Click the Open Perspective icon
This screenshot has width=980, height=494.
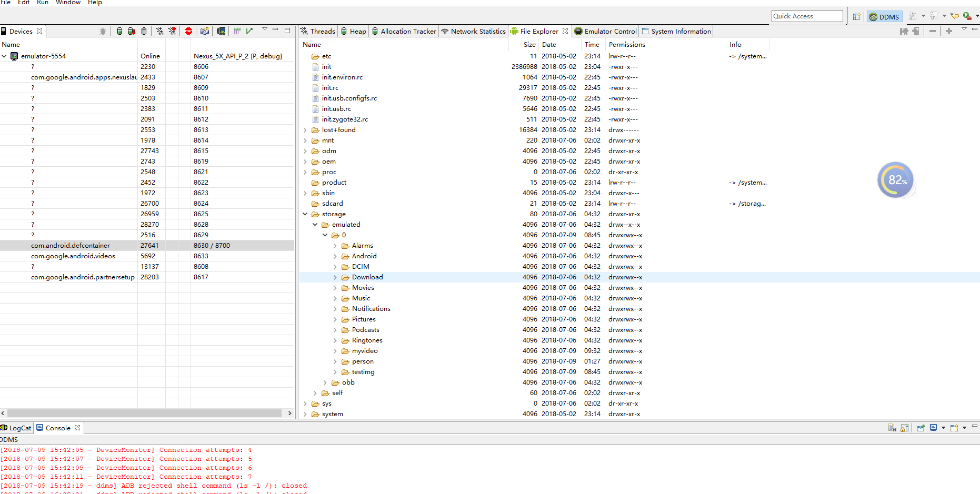(856, 16)
